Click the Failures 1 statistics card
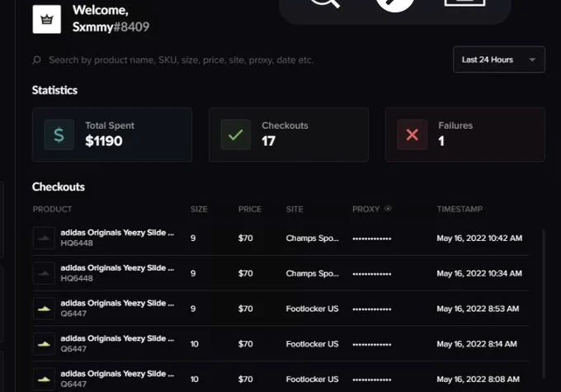The width and height of the screenshot is (561, 392). (x=465, y=135)
